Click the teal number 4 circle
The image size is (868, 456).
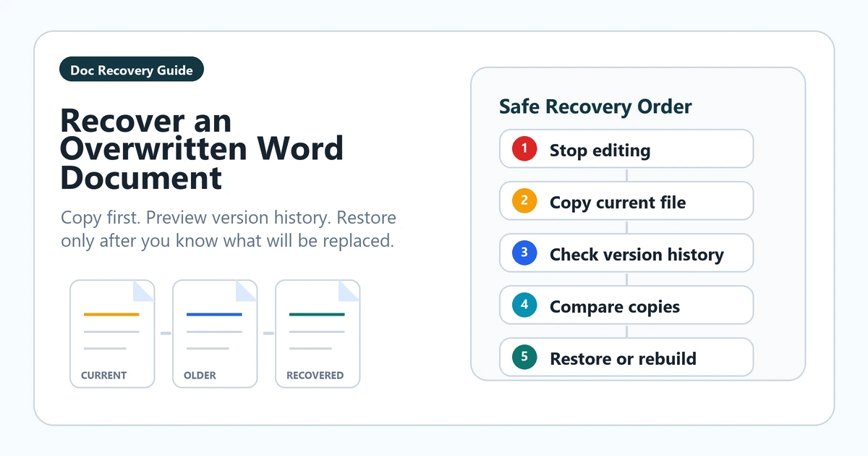click(524, 305)
